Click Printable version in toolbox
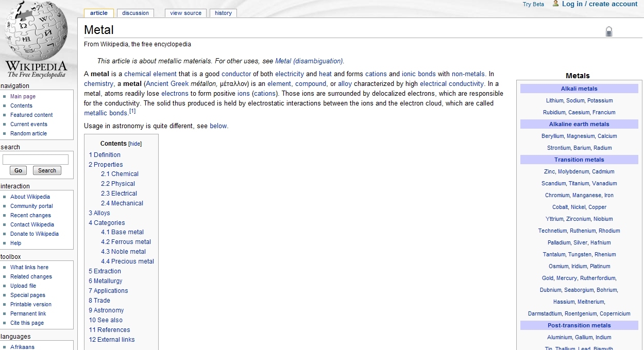This screenshot has height=350, width=644. point(31,304)
